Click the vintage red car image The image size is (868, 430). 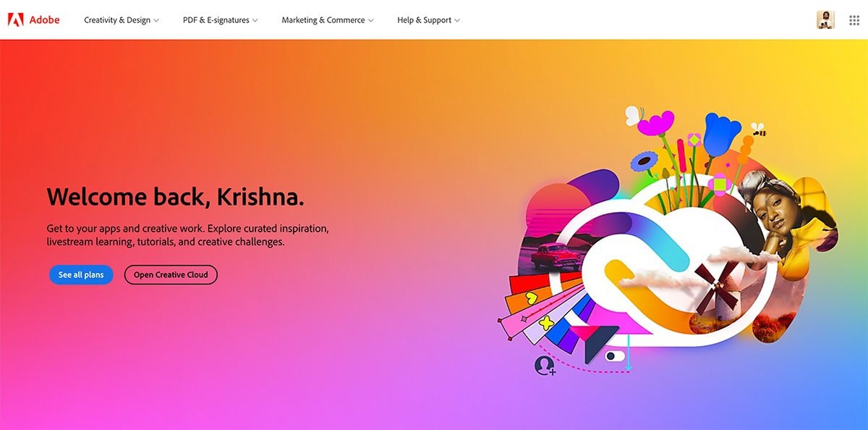point(556,256)
